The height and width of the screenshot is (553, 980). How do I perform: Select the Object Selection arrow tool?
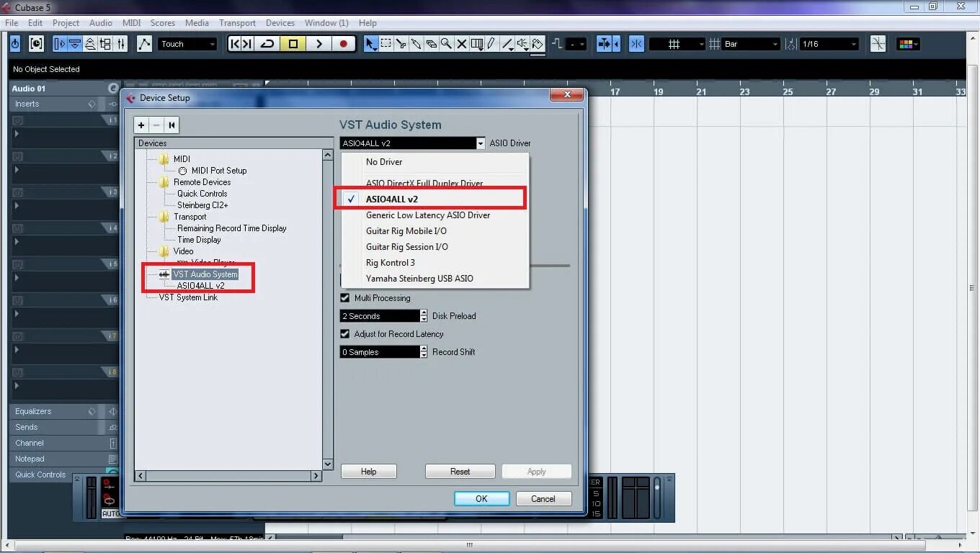(370, 44)
